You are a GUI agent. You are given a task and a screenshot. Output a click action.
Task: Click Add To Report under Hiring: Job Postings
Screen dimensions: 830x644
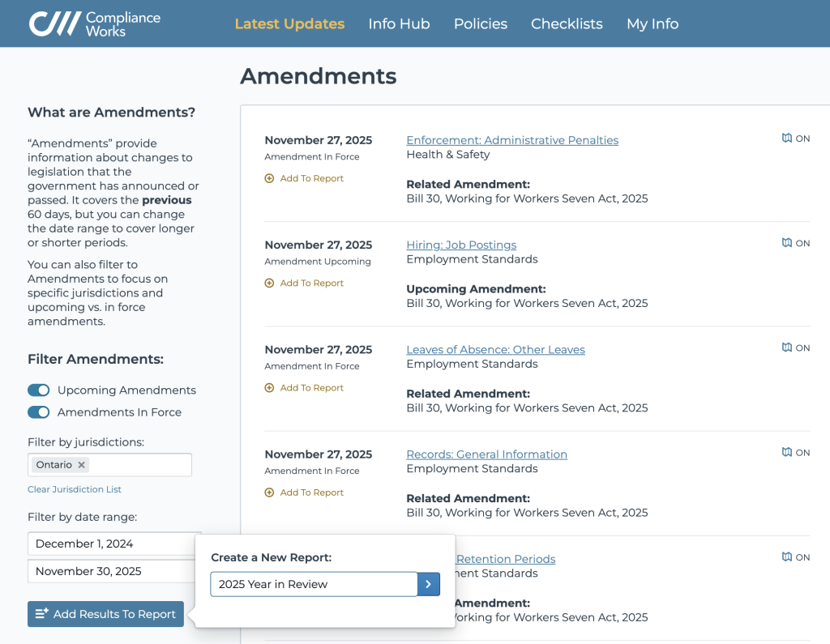[x=304, y=283]
